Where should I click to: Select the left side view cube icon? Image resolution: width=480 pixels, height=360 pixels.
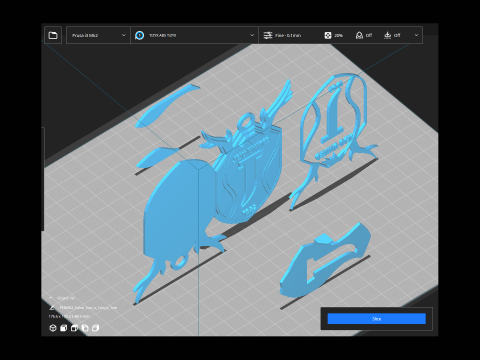85,328
